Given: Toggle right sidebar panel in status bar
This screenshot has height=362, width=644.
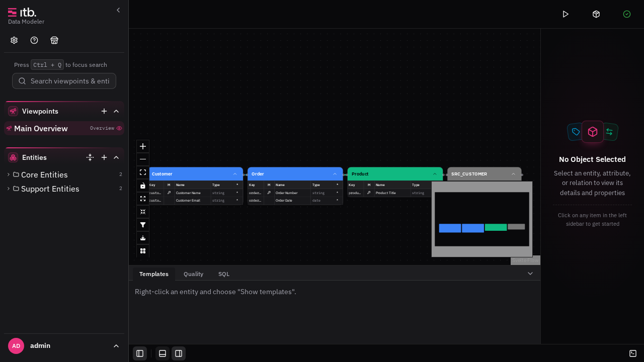Looking at the screenshot, I should [x=179, y=353].
